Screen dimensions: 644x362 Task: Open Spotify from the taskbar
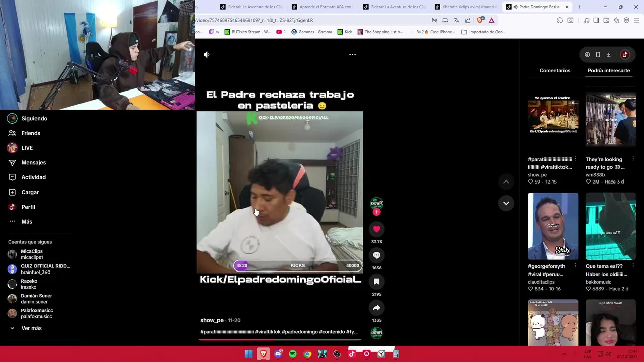click(293, 354)
